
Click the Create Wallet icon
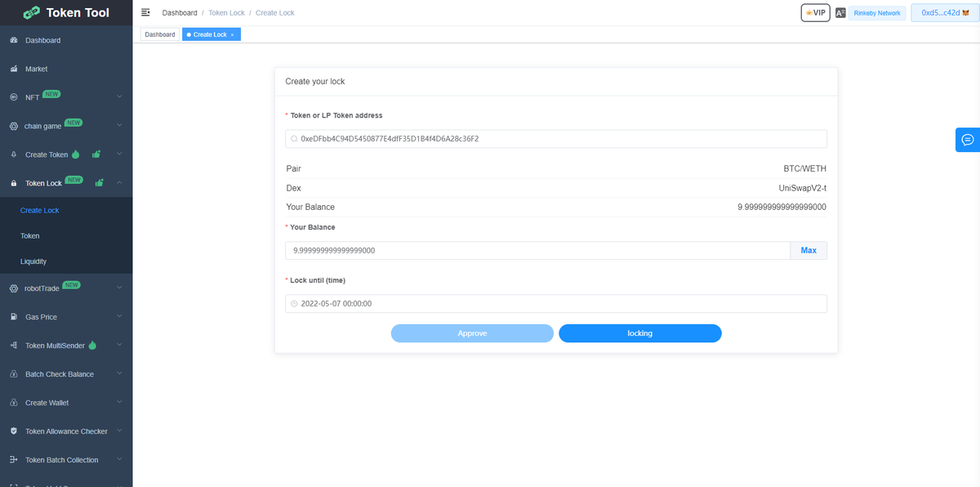pyautogui.click(x=14, y=403)
